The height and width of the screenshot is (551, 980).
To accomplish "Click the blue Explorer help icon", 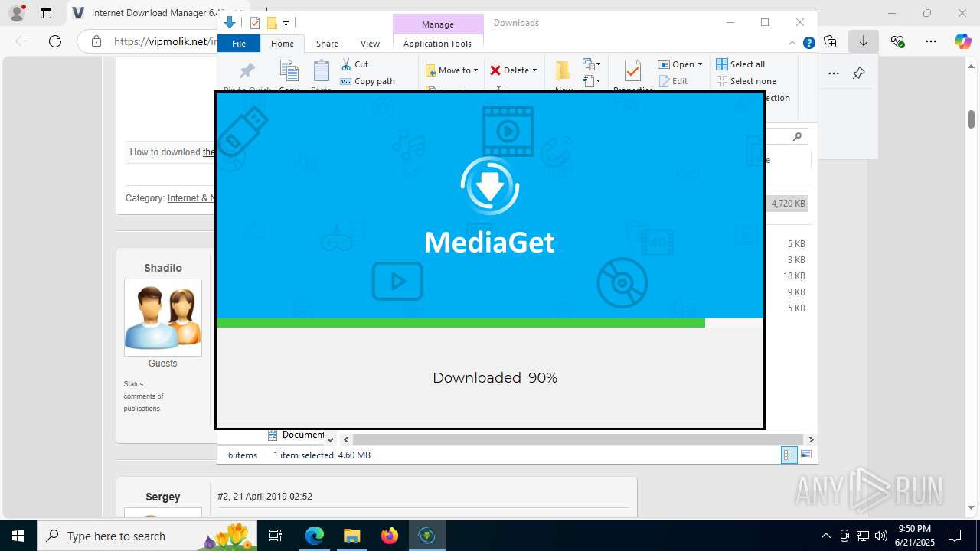I will tap(808, 44).
